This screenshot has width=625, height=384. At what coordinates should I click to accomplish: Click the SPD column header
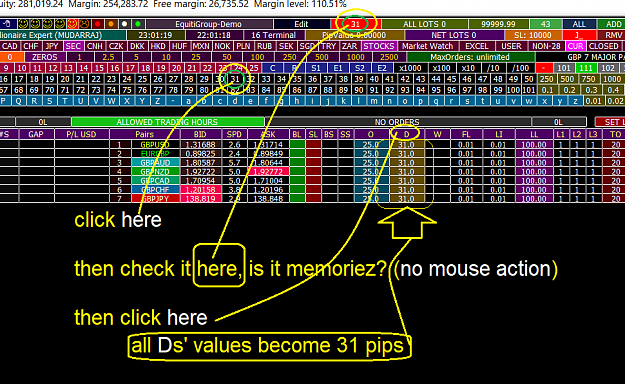point(234,134)
